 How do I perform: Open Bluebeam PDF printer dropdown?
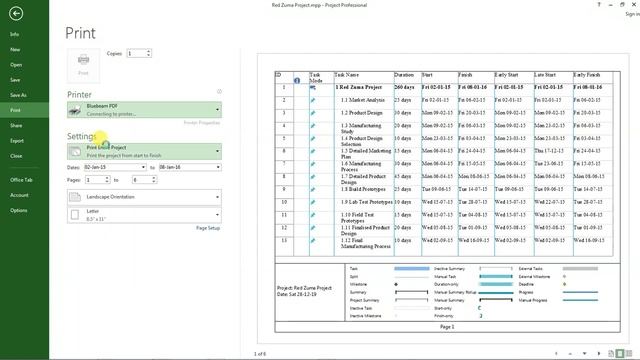(144, 110)
